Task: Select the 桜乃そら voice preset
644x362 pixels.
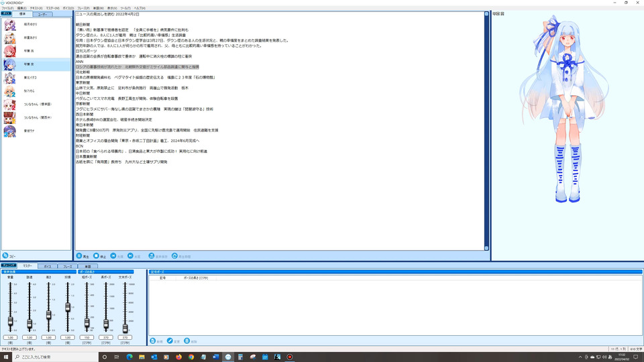Action: 36,90
